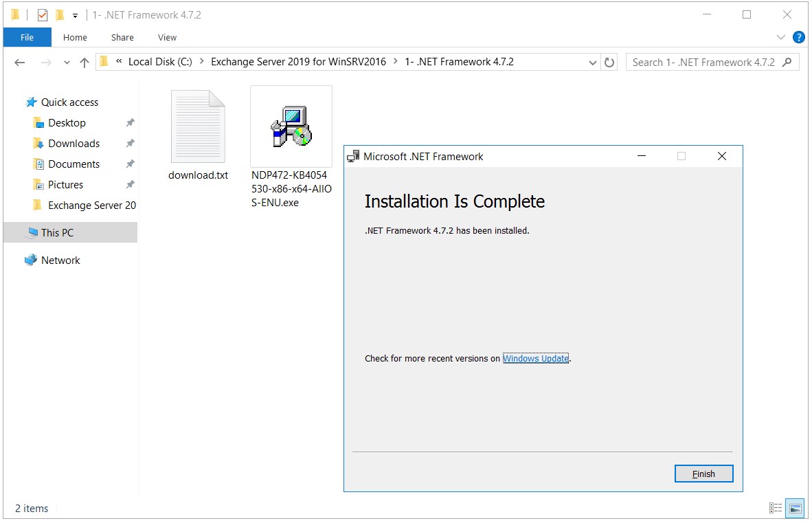
Task: Click the Documents folder icon in sidebar
Action: [x=38, y=164]
